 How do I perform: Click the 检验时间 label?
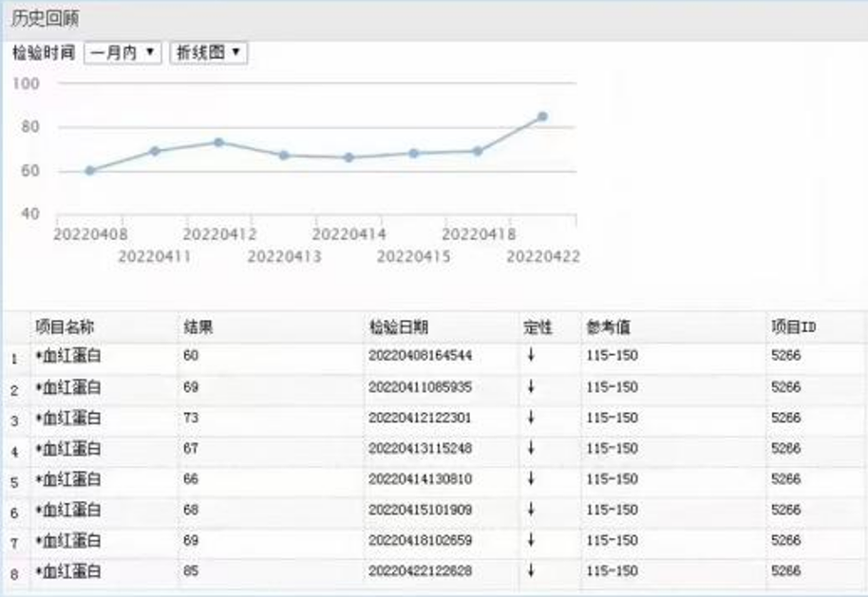pyautogui.click(x=44, y=53)
